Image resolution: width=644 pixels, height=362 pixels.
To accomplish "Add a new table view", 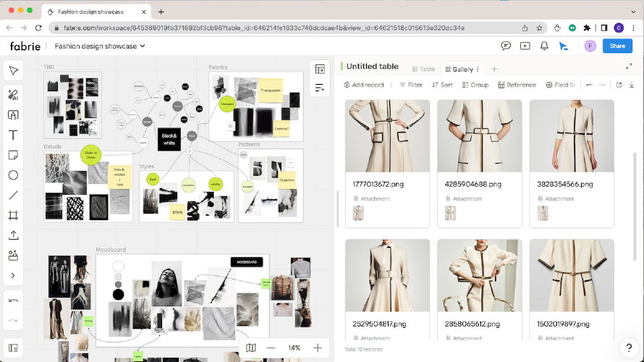I will pos(494,69).
